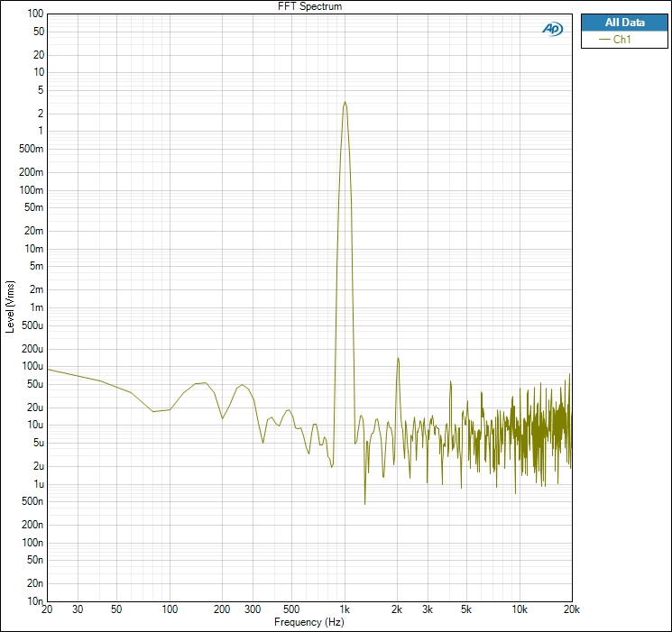This screenshot has height=632, width=672.
Task: Select the All Data legend header
Action: point(624,23)
